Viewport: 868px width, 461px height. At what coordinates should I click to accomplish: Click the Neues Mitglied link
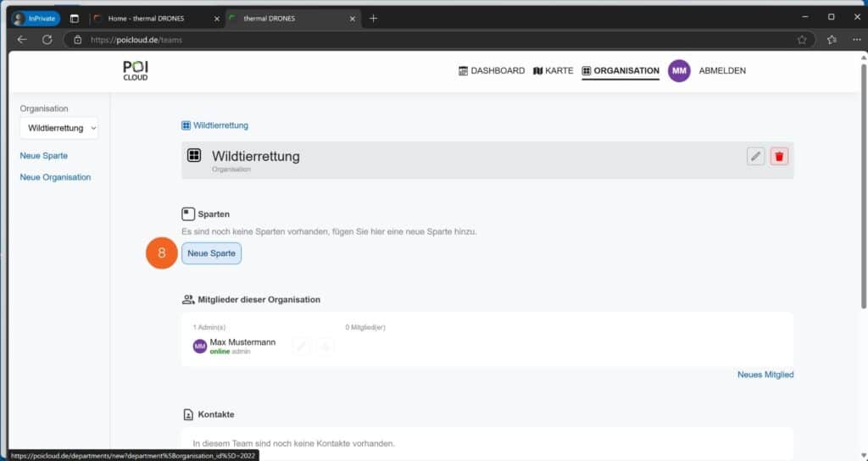pos(765,375)
